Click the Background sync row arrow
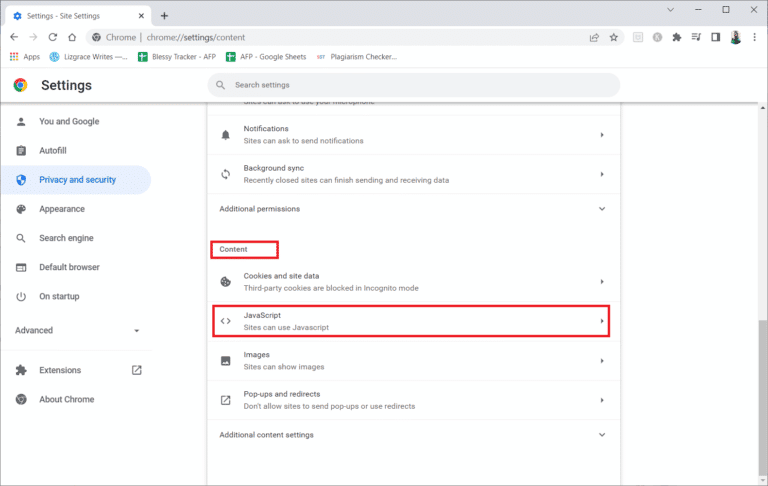768x486 pixels. [x=602, y=174]
